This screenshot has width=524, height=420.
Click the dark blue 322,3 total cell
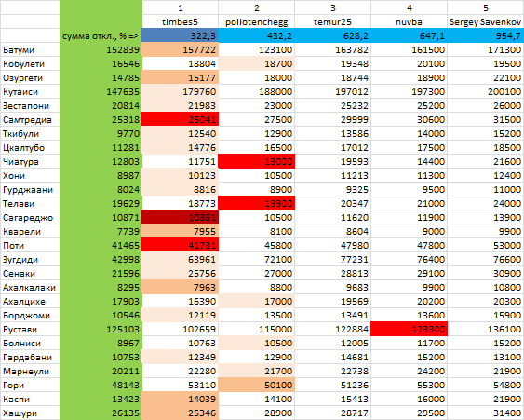coord(181,35)
